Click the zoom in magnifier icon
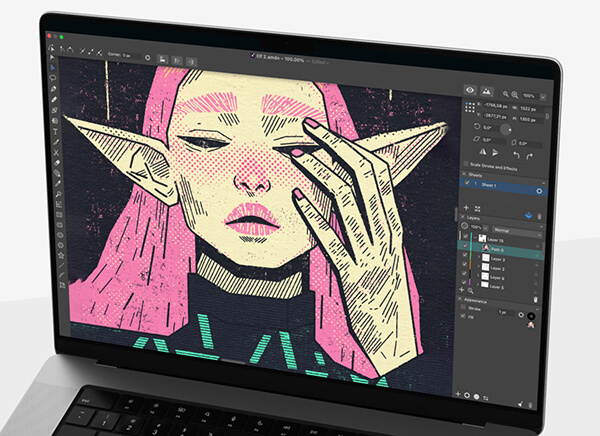600x436 pixels. (515, 95)
